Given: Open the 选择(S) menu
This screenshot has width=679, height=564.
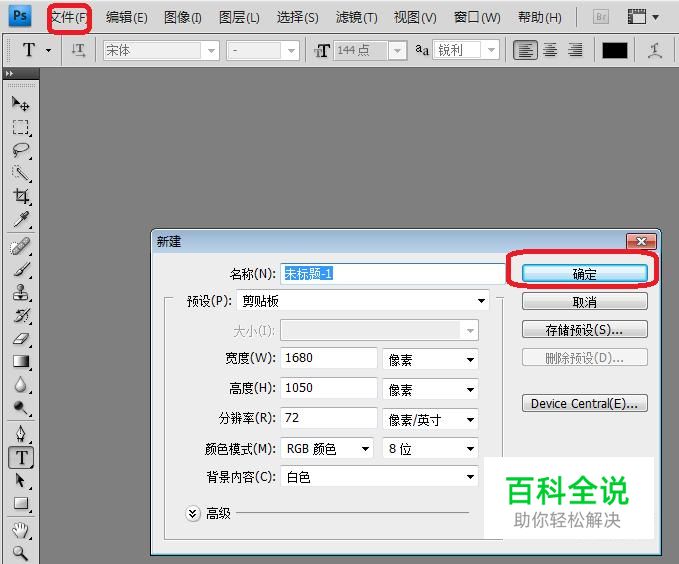Looking at the screenshot, I should [297, 18].
